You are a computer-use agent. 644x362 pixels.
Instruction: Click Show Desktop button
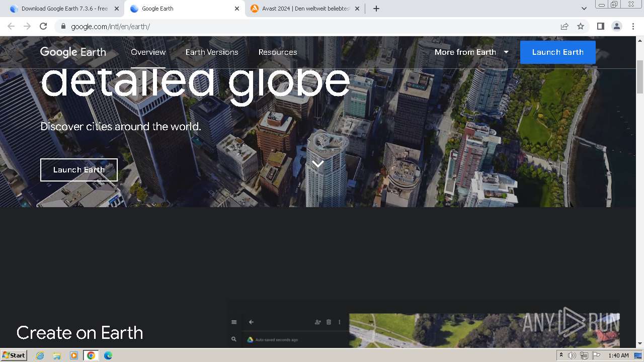click(x=638, y=355)
